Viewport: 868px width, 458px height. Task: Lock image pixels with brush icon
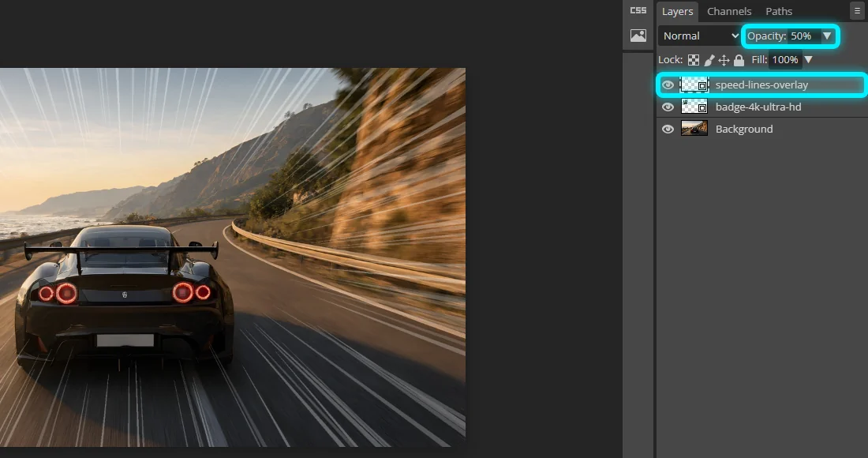[709, 60]
